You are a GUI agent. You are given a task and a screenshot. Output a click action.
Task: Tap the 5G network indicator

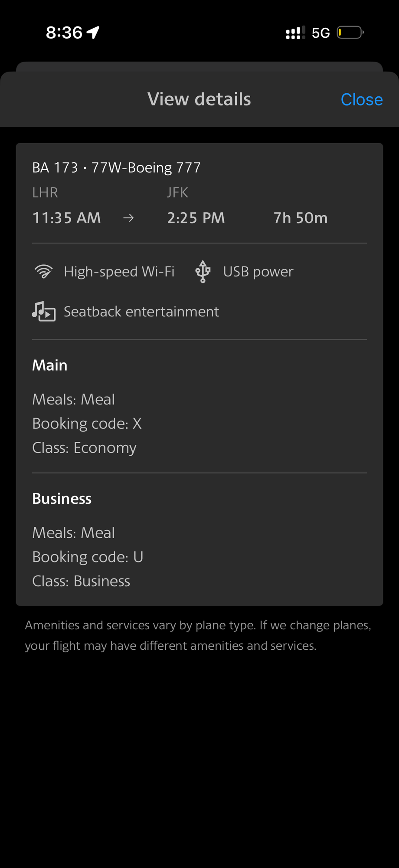(321, 33)
